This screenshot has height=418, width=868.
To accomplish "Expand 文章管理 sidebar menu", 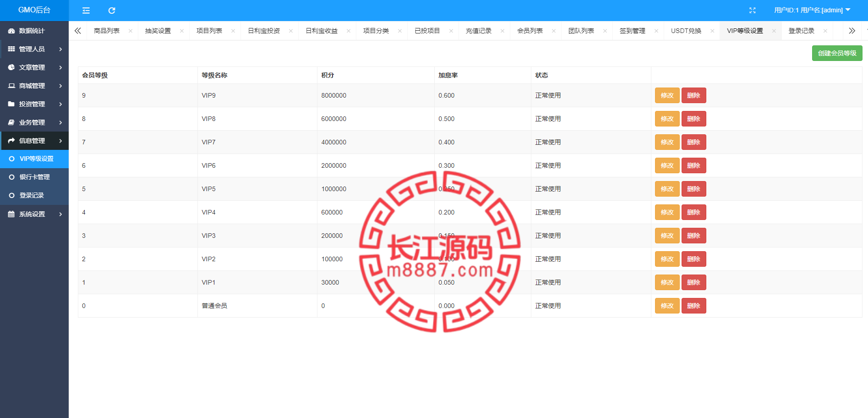I will 34,67.
